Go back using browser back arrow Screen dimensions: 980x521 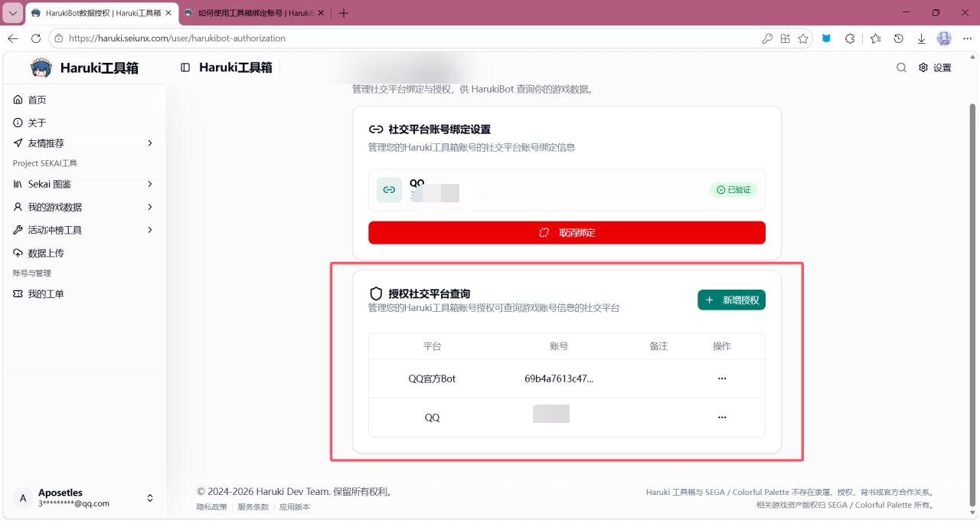click(x=13, y=38)
